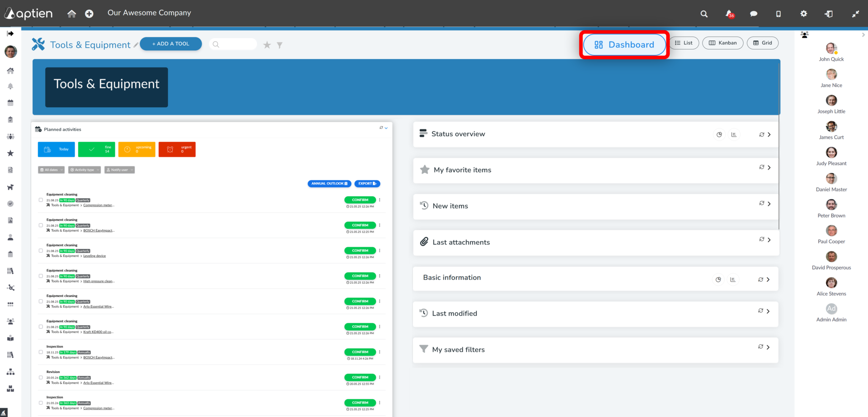The image size is (868, 417).
Task: Check the Kraft KD400 oil row checkbox
Action: click(x=41, y=327)
